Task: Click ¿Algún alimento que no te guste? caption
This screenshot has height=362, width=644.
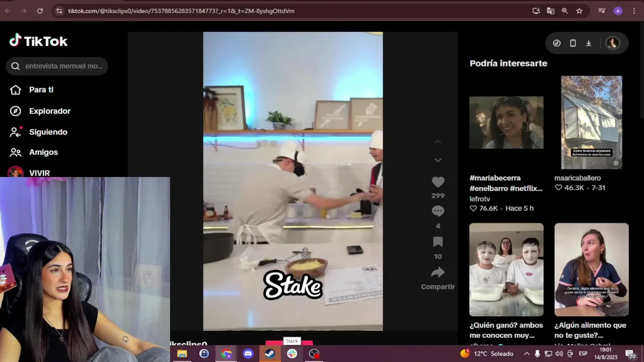Action: point(590,330)
